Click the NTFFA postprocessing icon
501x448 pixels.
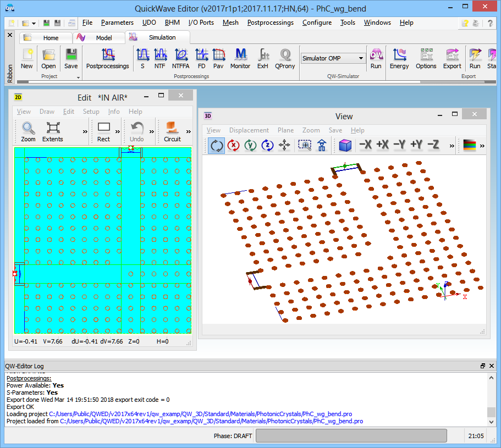(180, 58)
